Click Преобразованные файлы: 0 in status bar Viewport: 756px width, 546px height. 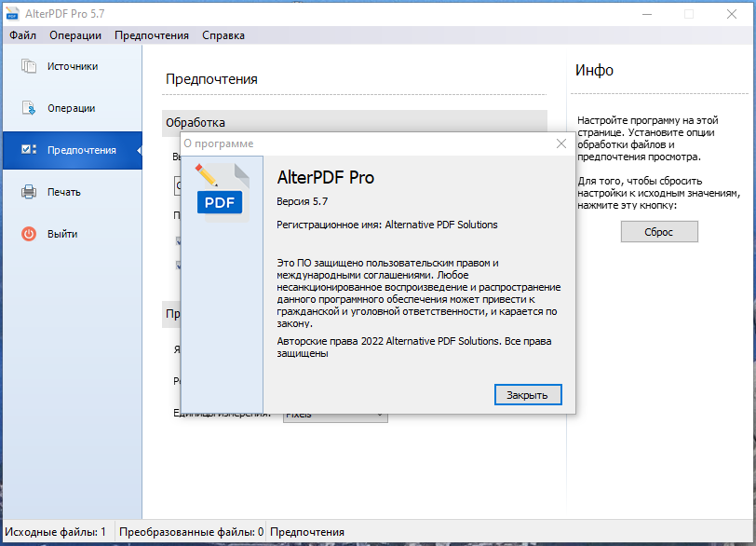[191, 532]
